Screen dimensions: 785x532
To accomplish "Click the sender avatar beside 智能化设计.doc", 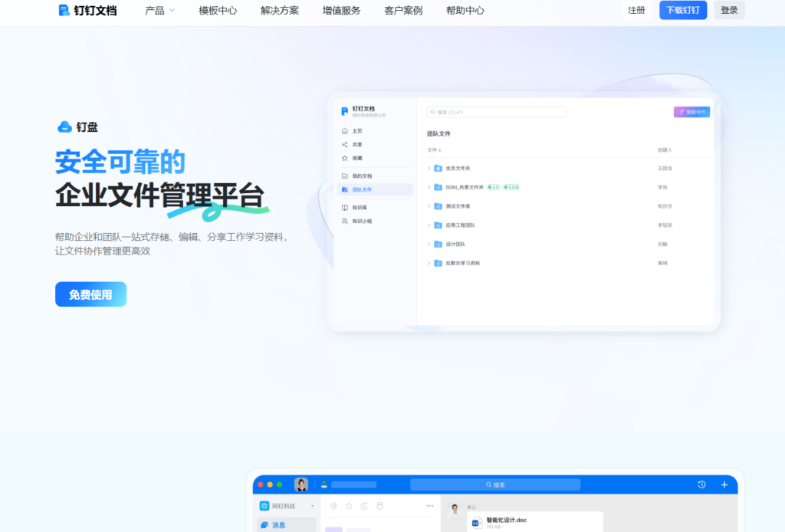I will point(455,511).
